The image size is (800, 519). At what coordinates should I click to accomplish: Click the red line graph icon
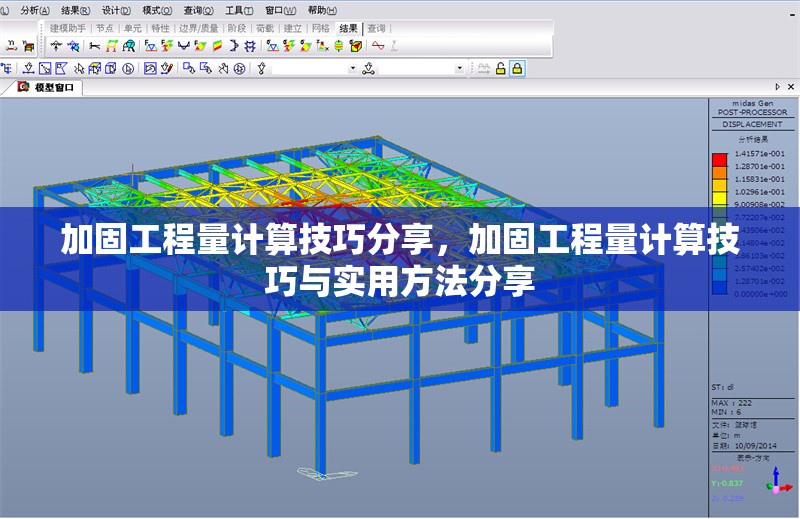coord(378,45)
